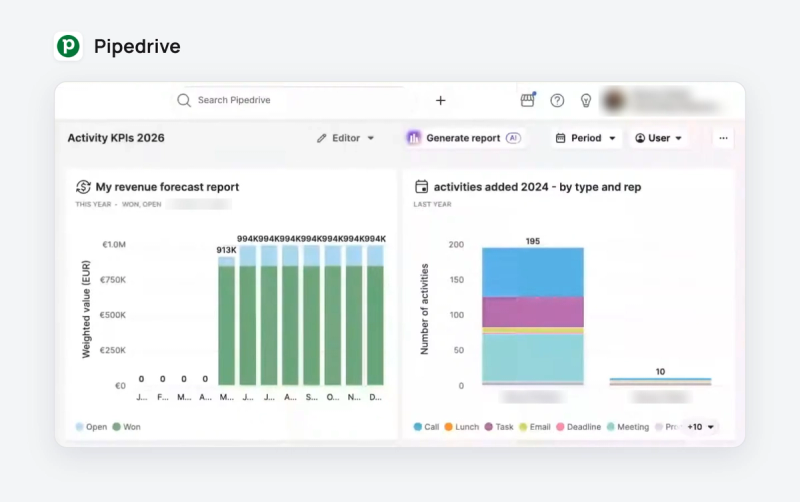Click Generate report AI button
Viewport: 800px width, 502px height.
tap(464, 138)
